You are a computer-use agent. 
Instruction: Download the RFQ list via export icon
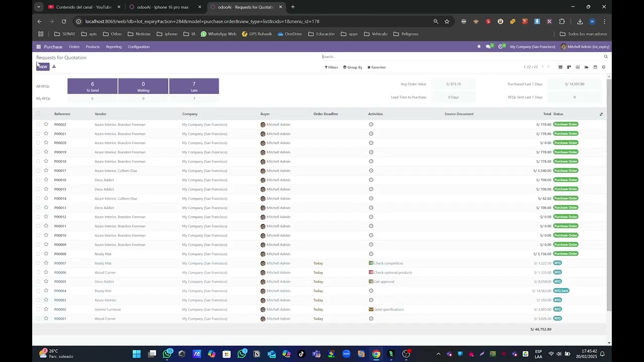click(x=54, y=66)
